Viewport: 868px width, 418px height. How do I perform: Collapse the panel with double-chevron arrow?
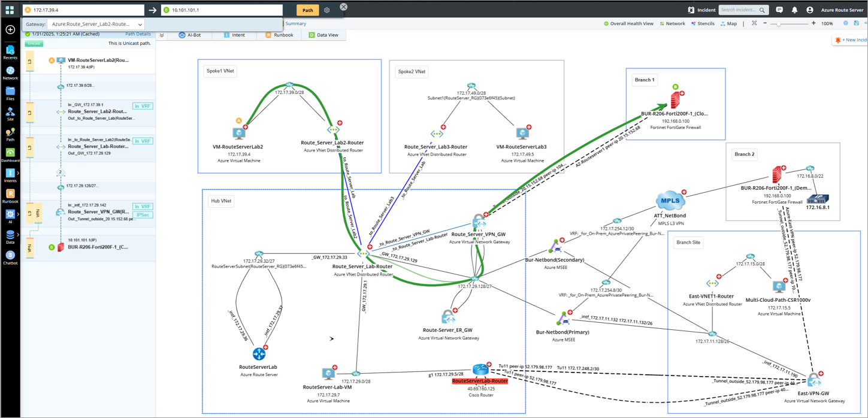(x=162, y=35)
